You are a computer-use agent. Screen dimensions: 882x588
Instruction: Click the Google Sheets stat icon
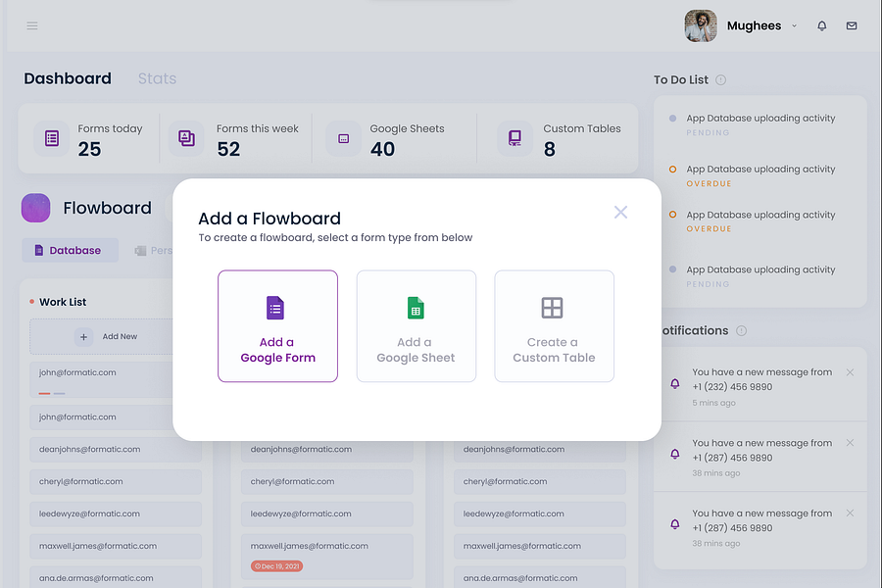(344, 138)
